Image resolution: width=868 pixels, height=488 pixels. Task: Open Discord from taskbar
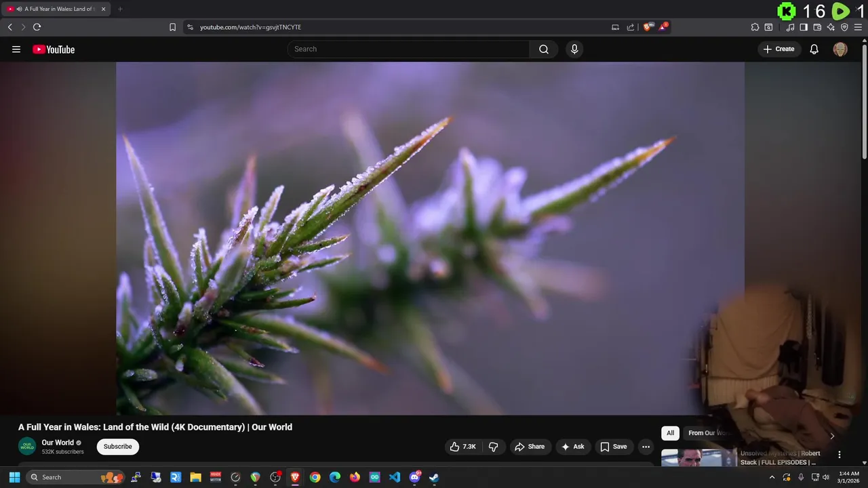coord(414,477)
